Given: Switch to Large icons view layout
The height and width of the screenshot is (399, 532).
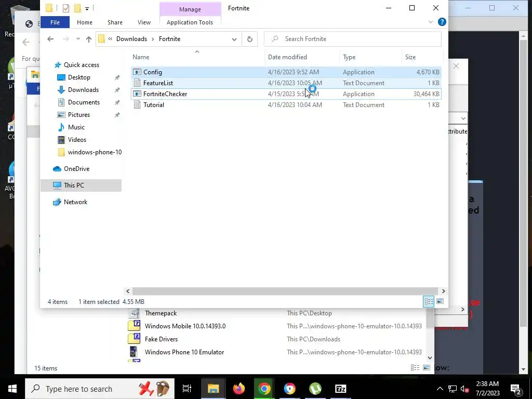Looking at the screenshot, I should (x=440, y=301).
